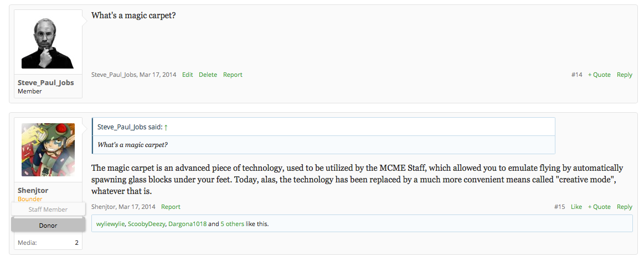Screen dimensions: 644x262
Task: View Dargona1018's profile
Action: tap(187, 224)
